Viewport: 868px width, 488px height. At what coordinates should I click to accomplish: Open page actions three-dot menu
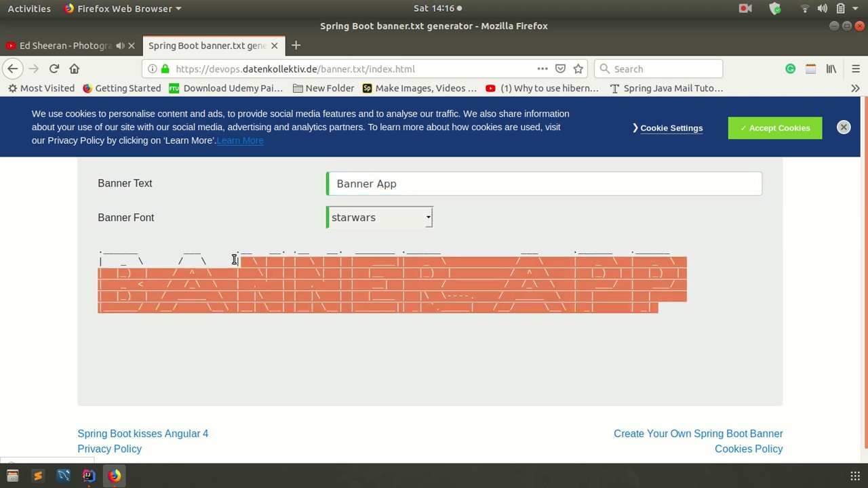542,68
